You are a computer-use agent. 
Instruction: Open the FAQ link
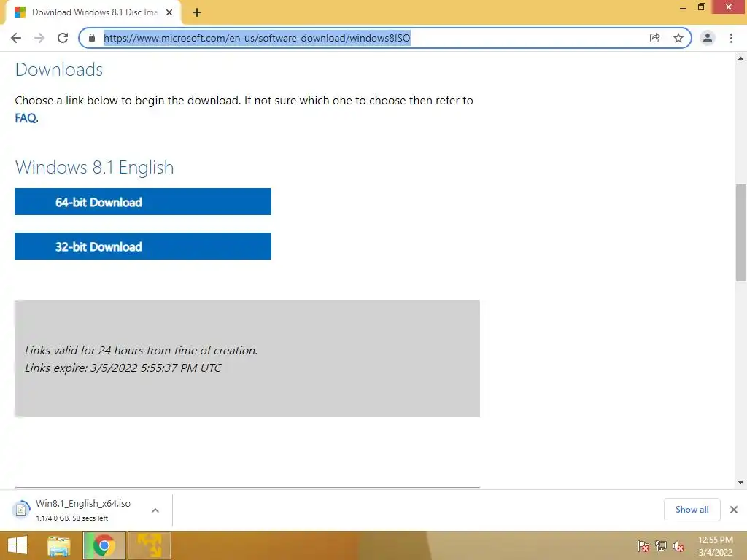pos(26,117)
